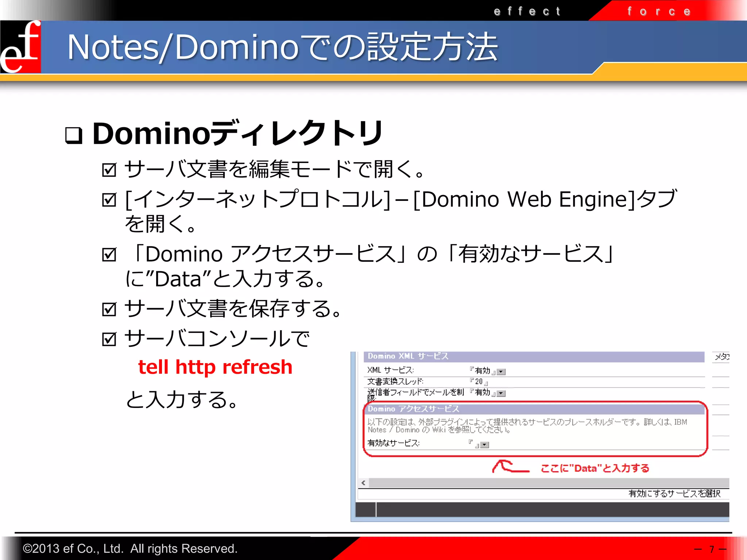Click the empty 有効なサービス field

474,444
